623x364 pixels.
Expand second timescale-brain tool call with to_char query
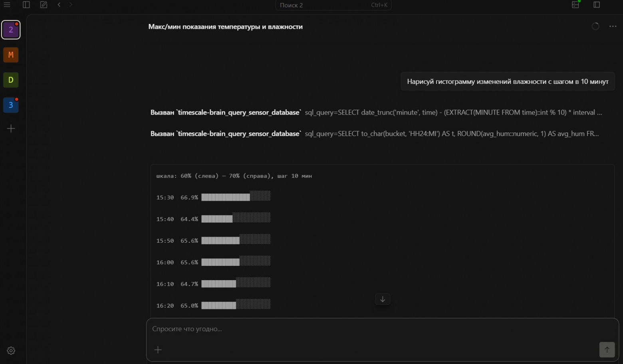point(375,134)
